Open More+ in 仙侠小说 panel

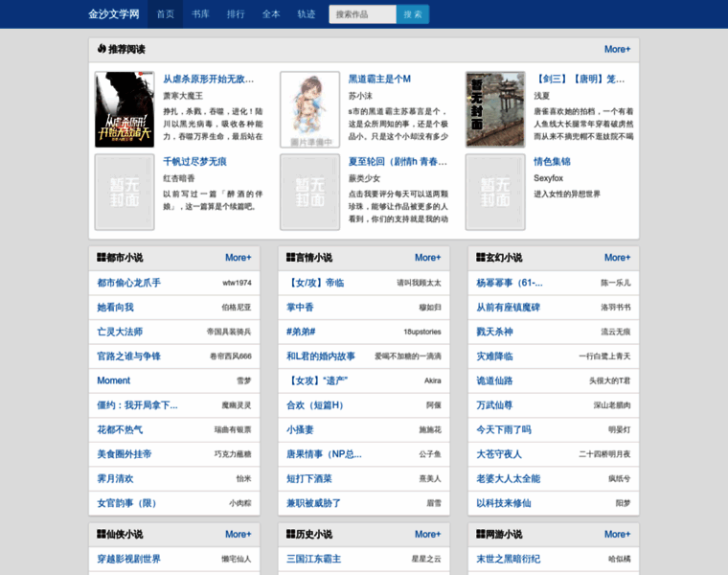(239, 534)
